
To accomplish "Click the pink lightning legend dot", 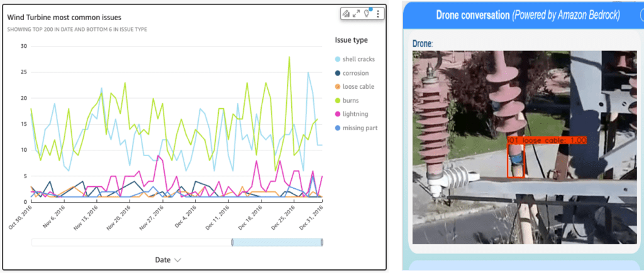I will (338, 114).
